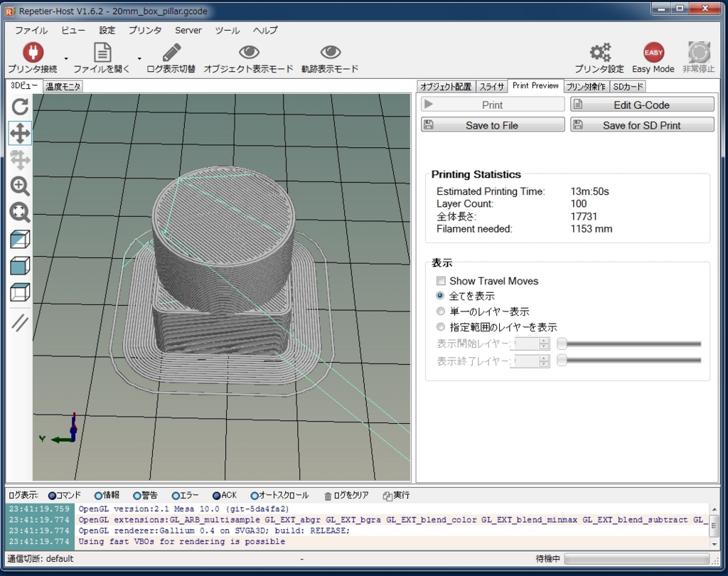Click the 表示開始レイヤー slider
This screenshot has width=728, height=576.
pos(629,343)
